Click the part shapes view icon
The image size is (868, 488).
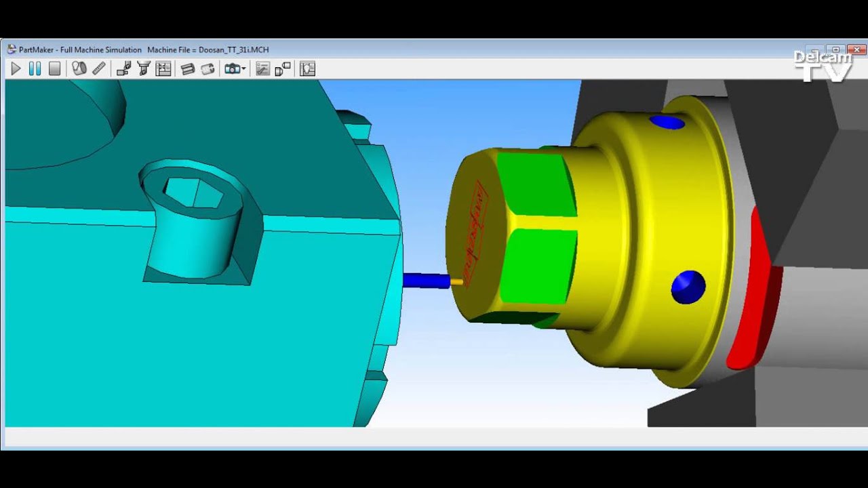(283, 68)
